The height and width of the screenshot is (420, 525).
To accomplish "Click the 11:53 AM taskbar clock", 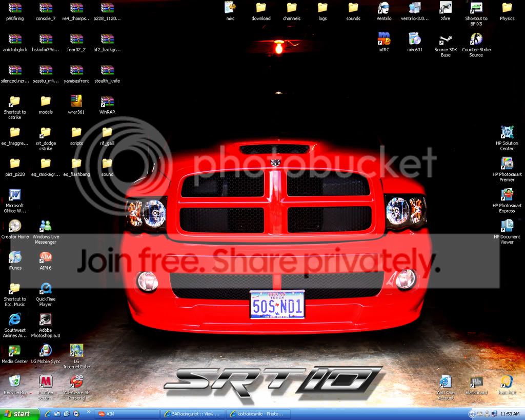I will pos(510,414).
